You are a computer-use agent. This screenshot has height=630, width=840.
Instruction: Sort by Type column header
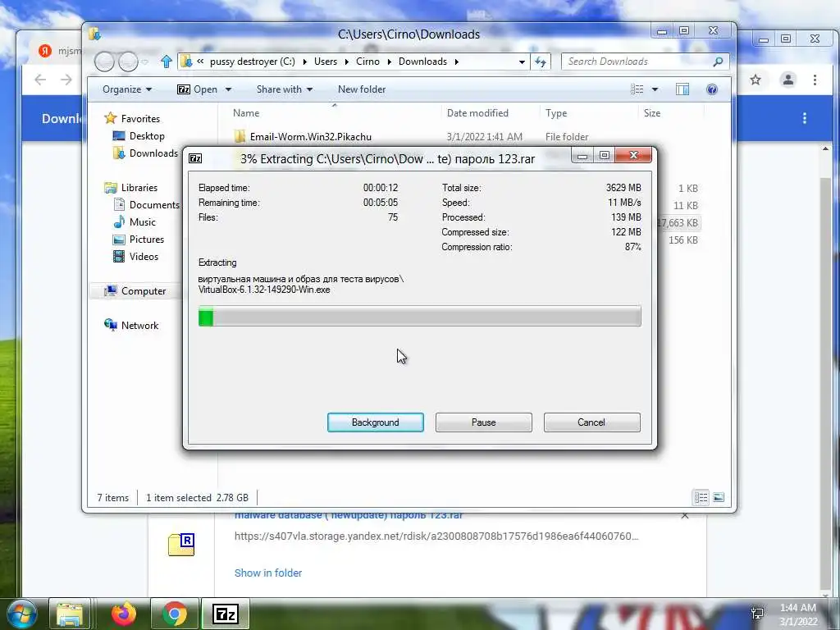(x=556, y=113)
